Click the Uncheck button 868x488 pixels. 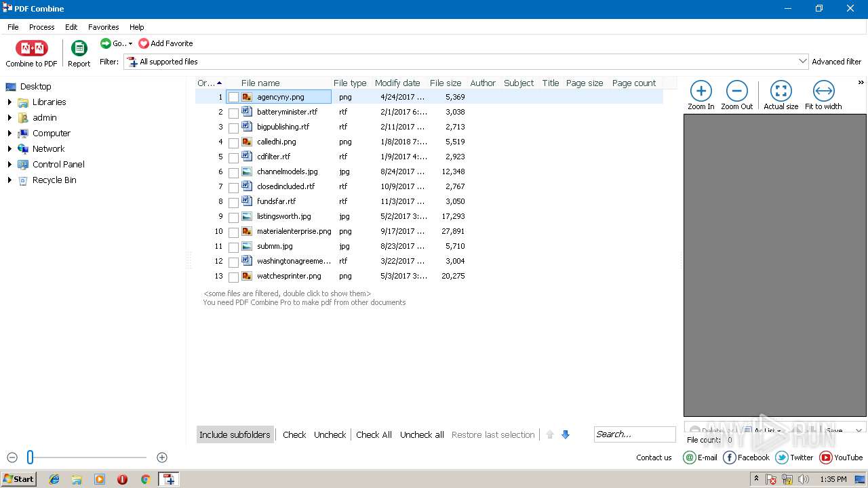(x=330, y=435)
